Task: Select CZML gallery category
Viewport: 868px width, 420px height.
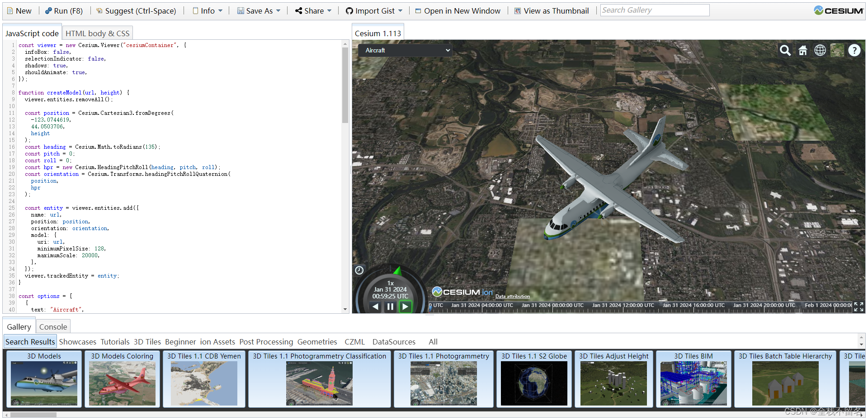Action: click(x=354, y=342)
